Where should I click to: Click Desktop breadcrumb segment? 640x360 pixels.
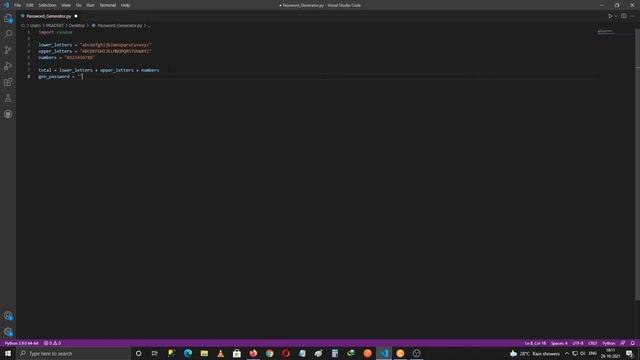(x=77, y=25)
